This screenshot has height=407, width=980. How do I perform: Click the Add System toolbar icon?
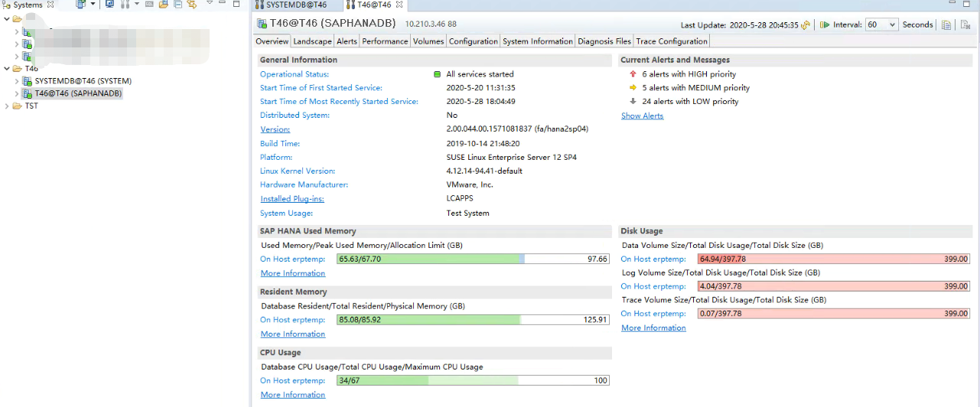[x=81, y=4]
